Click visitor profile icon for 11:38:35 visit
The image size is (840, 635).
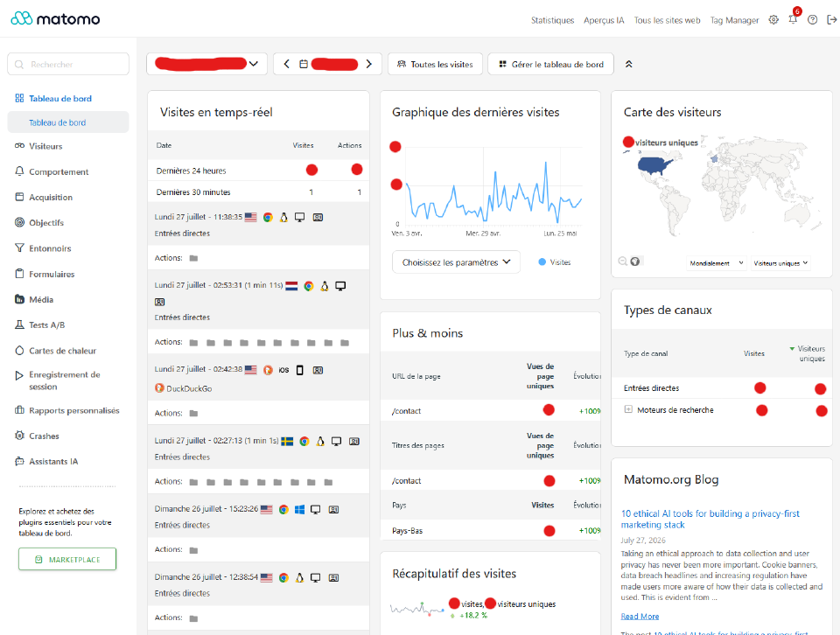click(318, 218)
